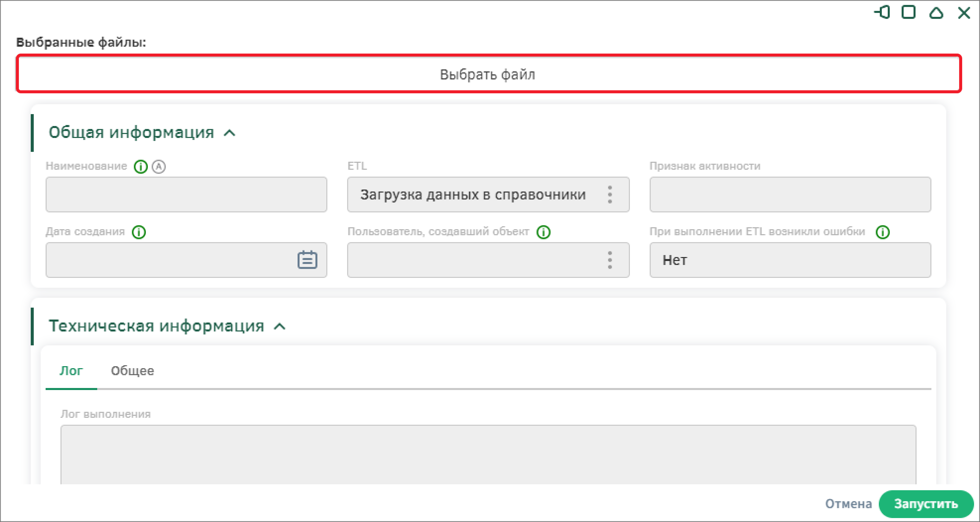
Task: Switch to the Общее tab
Action: click(132, 371)
